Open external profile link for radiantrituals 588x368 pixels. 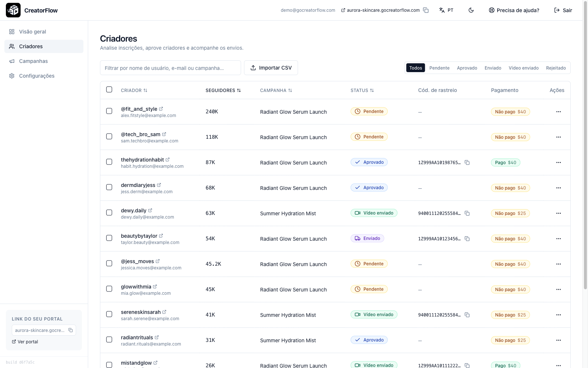coord(157,337)
